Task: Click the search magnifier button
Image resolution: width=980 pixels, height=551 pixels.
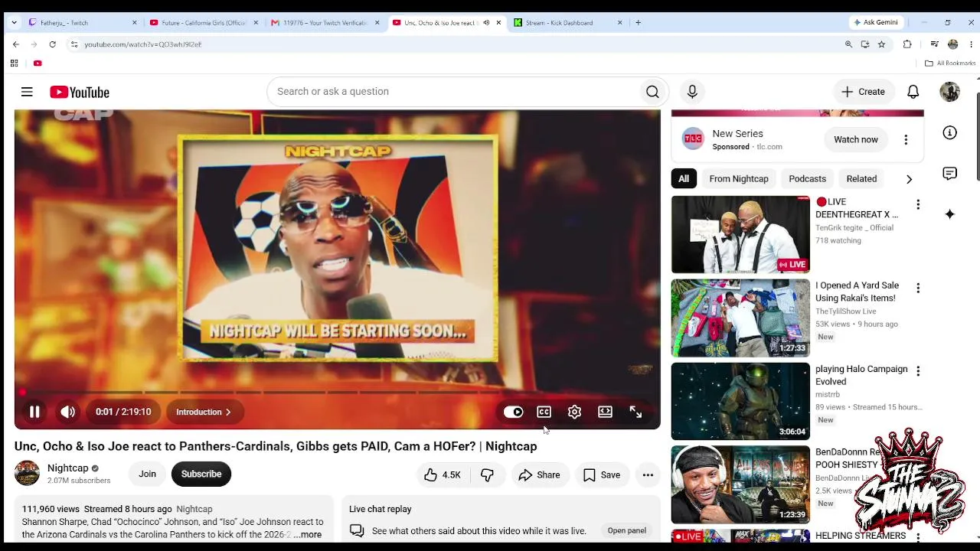Action: tap(652, 92)
